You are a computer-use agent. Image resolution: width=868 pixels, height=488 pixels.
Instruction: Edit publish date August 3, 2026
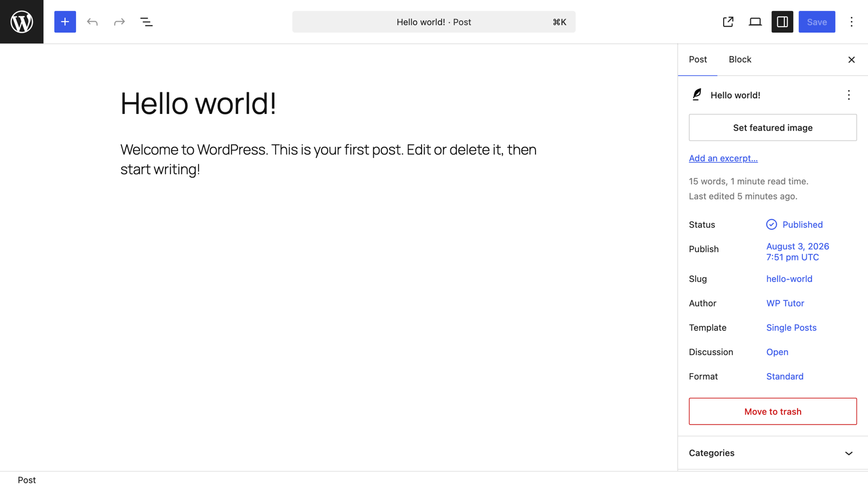click(x=797, y=252)
